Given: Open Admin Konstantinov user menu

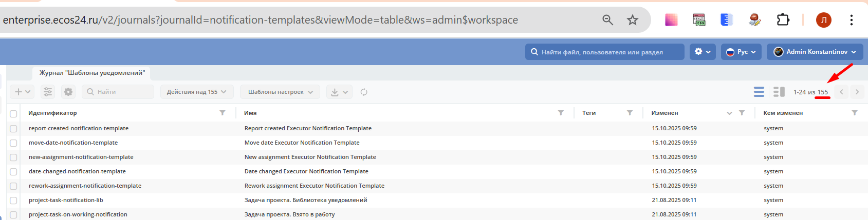Looking at the screenshot, I should point(815,52).
